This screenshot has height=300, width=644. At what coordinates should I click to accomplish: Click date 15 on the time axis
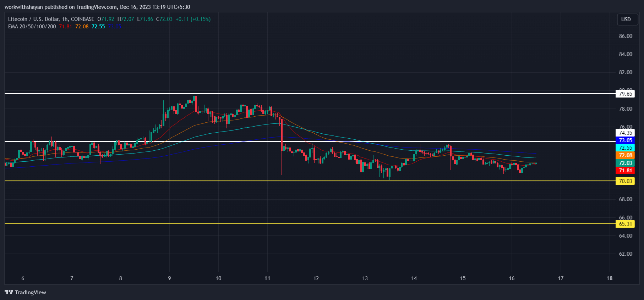463,278
